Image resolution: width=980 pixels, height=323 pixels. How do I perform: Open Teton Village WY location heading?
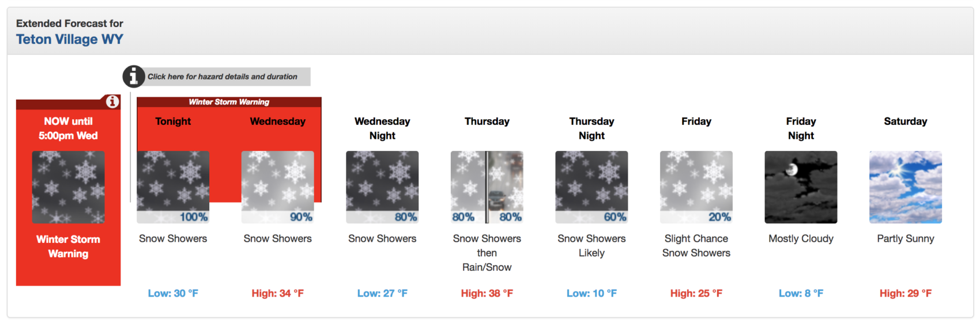point(70,39)
